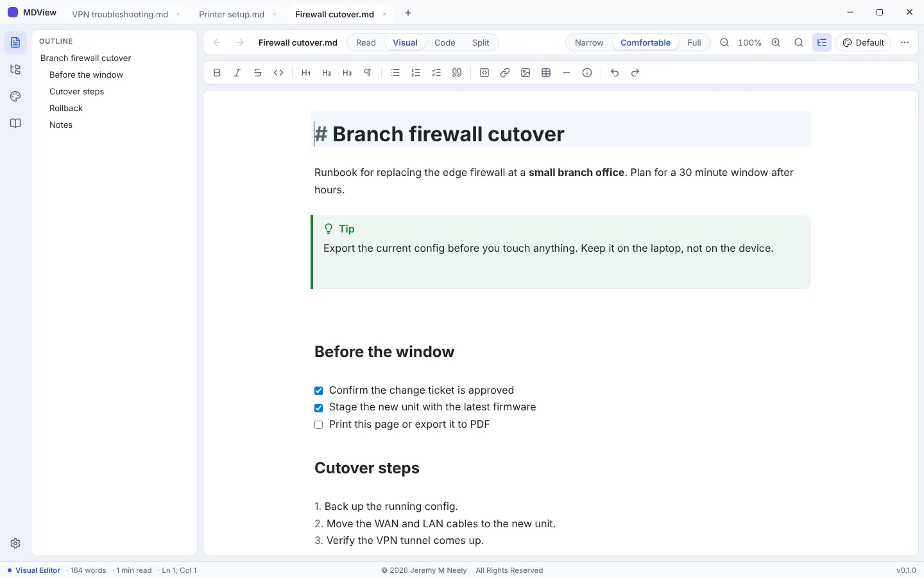Close the Firewall cutover.md tab
924x578 pixels.
pos(384,14)
